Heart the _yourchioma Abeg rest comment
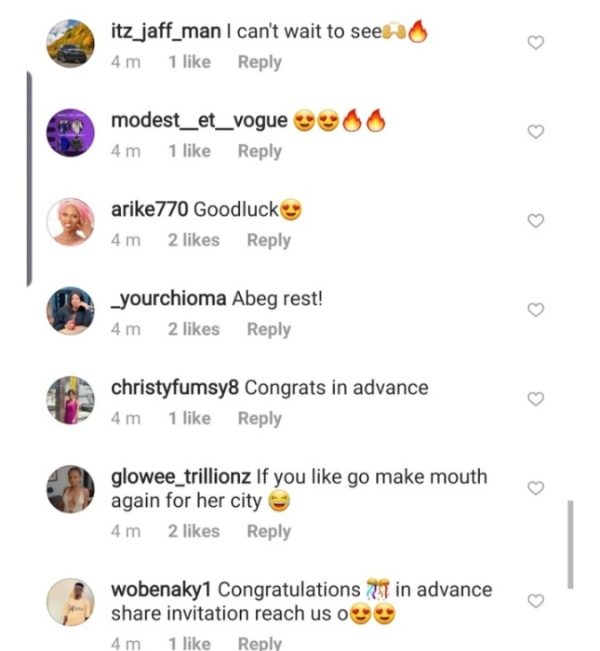This screenshot has width=600, height=651. tap(535, 310)
